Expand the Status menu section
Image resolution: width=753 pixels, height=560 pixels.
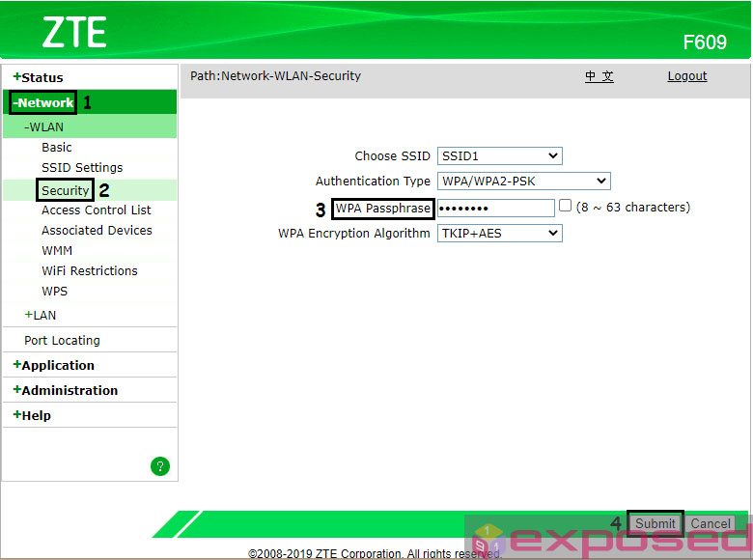point(38,77)
